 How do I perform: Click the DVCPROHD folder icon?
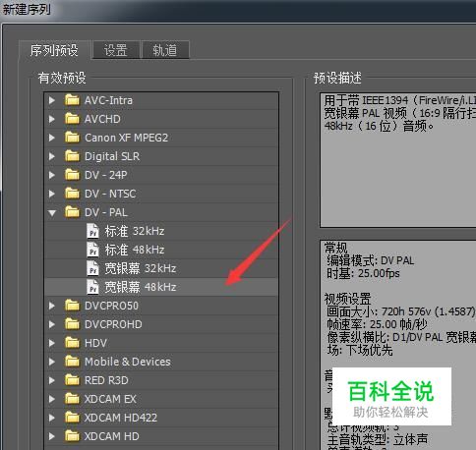[72, 323]
